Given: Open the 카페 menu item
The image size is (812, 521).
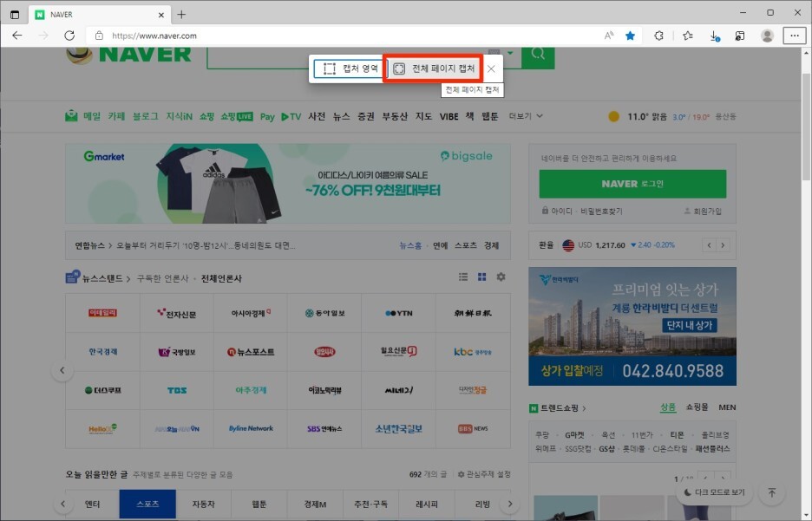Looking at the screenshot, I should (116, 116).
